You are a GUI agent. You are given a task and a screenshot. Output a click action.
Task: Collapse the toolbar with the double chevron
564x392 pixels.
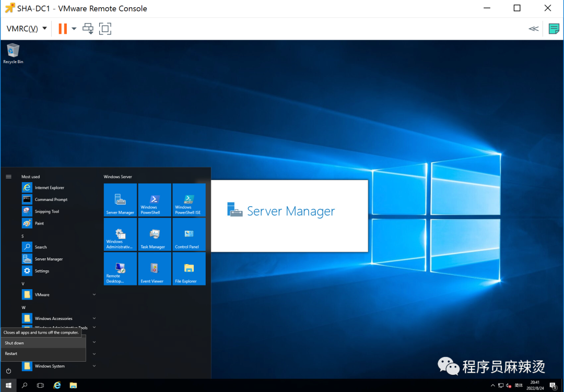tap(533, 28)
